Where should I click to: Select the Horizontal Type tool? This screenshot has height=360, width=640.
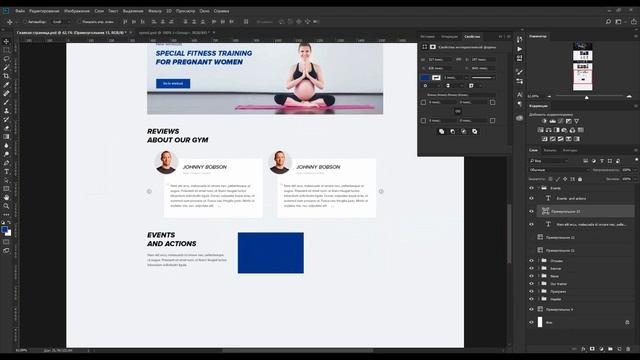click(6, 171)
